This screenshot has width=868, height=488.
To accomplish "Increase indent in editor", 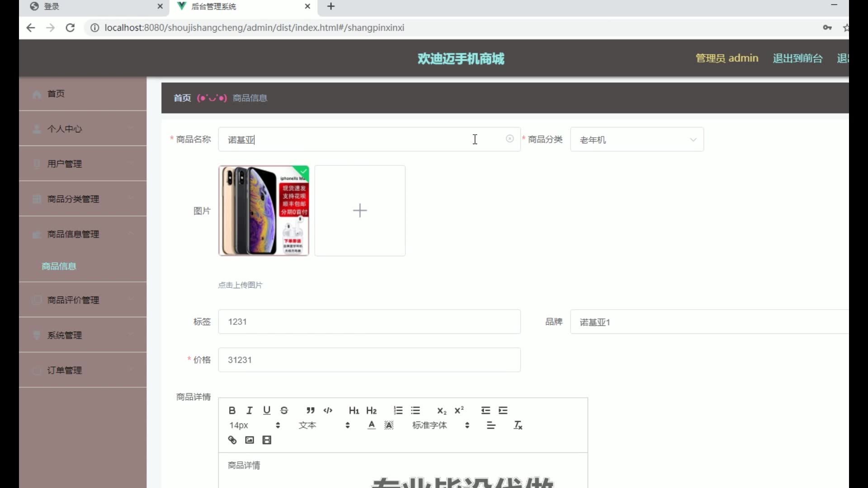I will (x=503, y=410).
